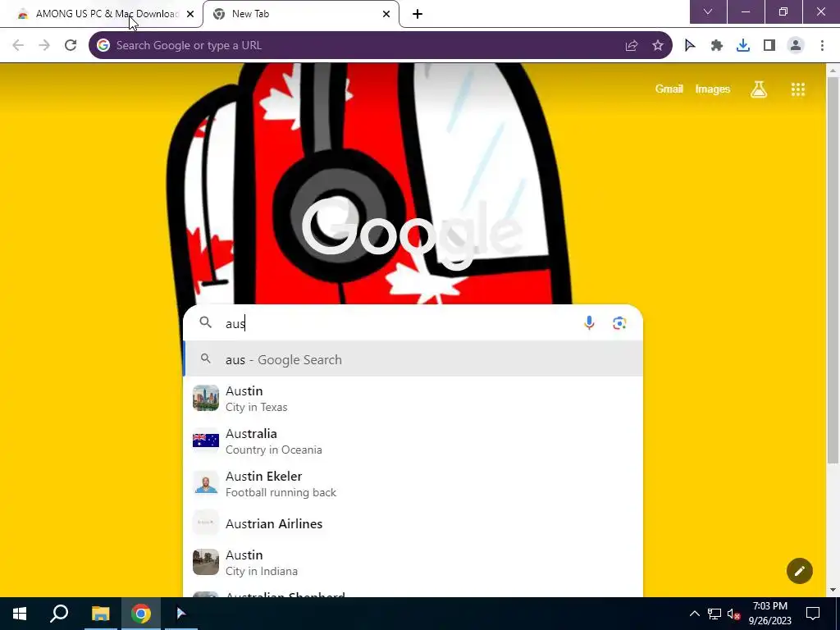840x630 pixels.
Task: Close the New Tab tab
Action: click(386, 15)
